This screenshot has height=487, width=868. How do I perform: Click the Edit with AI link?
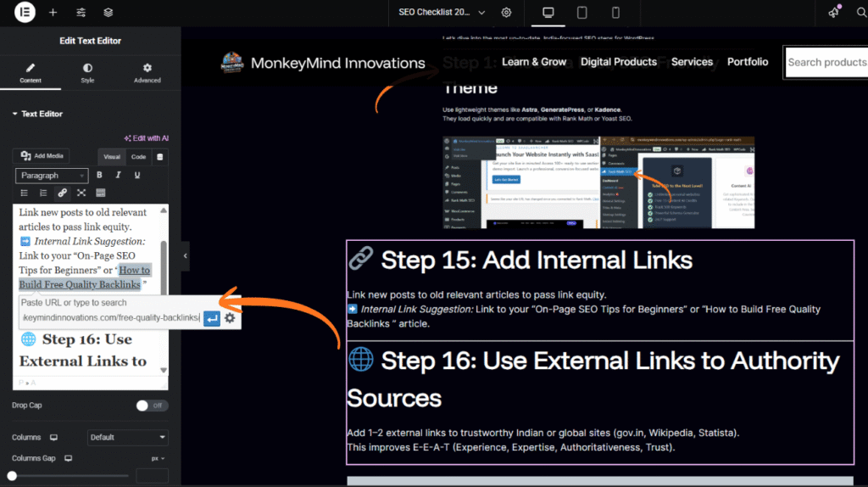pyautogui.click(x=146, y=137)
